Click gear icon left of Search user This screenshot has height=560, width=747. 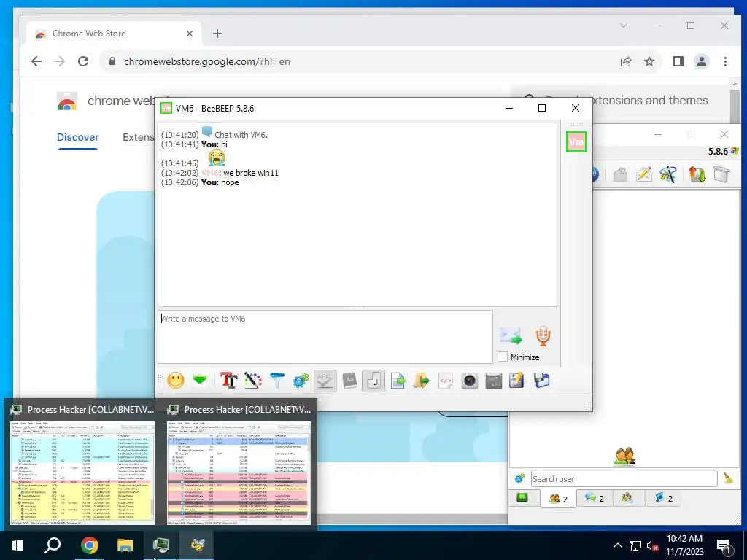519,478
